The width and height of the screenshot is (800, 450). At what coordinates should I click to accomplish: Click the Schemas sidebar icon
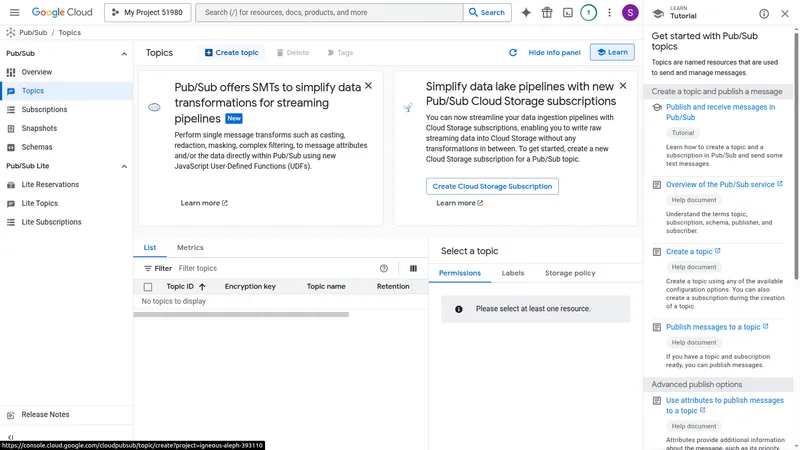(11, 147)
